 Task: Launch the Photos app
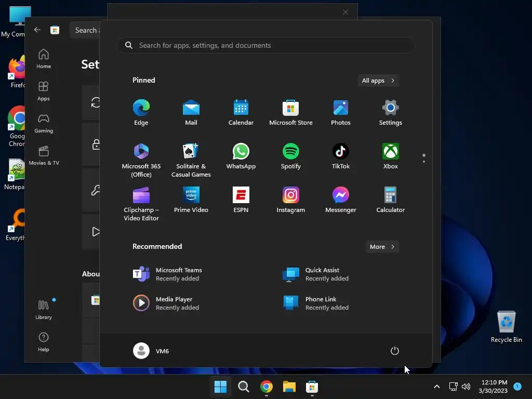(x=341, y=113)
